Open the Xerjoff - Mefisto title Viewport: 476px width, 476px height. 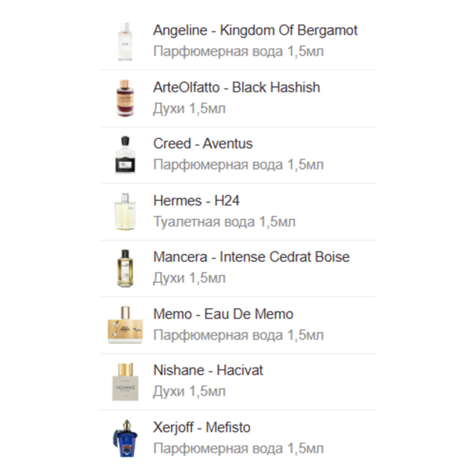202,428
